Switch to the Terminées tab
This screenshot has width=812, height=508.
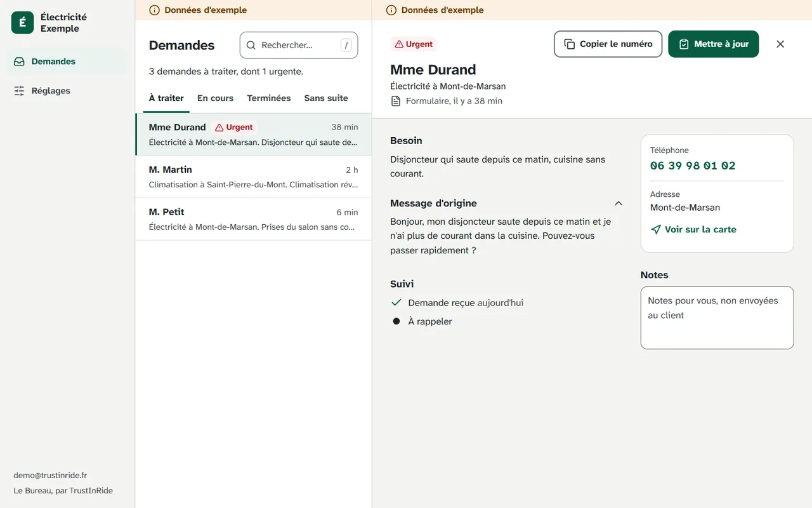(x=269, y=98)
